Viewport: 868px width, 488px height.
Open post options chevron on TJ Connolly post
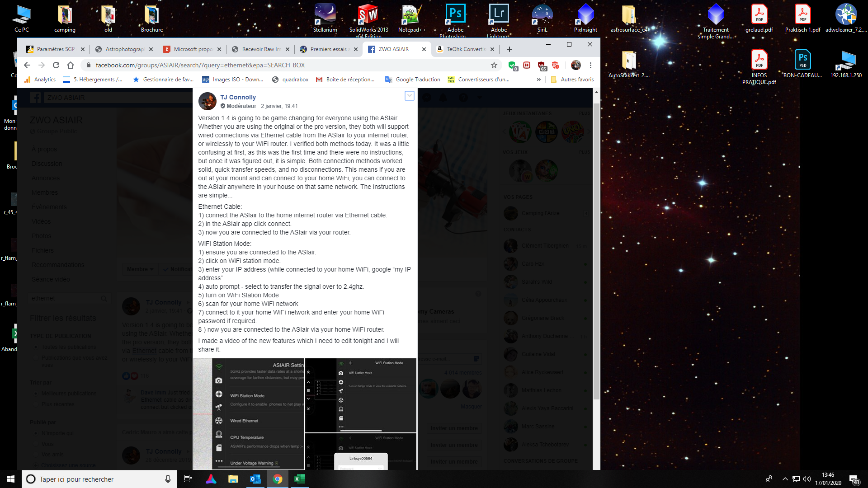click(x=409, y=96)
